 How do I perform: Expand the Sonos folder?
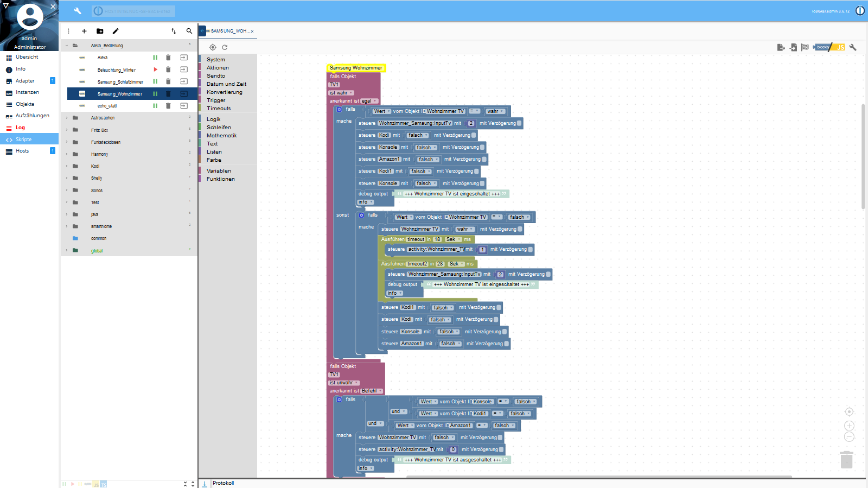(67, 191)
